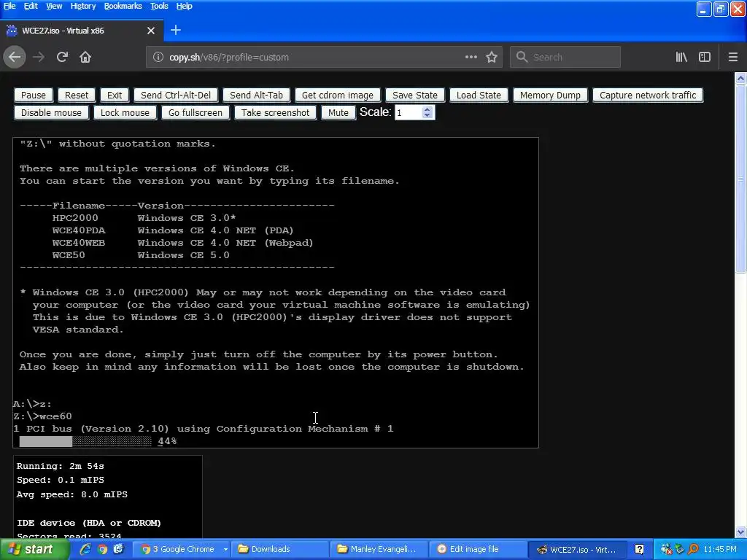This screenshot has width=747, height=560.
Task: Mute the emulator sound
Action: tap(338, 113)
